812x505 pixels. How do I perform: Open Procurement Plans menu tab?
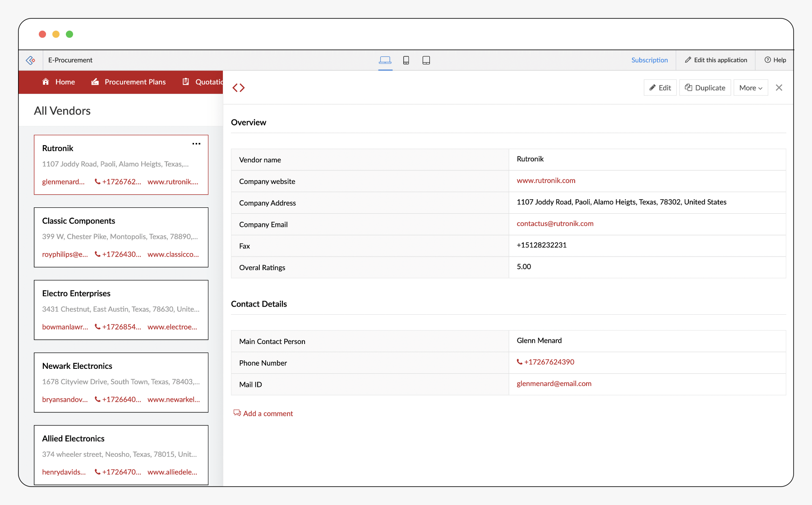(129, 82)
